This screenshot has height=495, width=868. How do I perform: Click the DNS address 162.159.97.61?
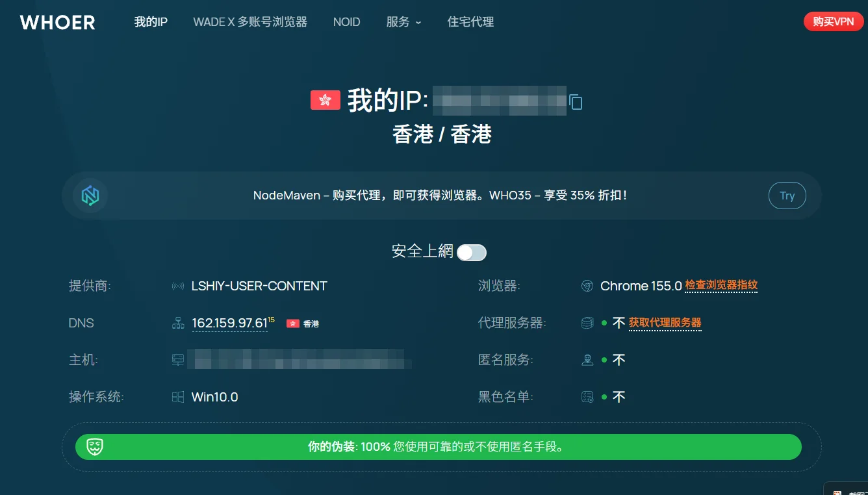click(229, 323)
